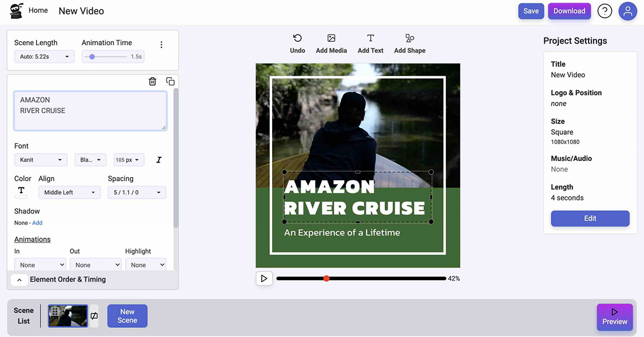Open the Middle Left align dropdown
The width and height of the screenshot is (644, 337).
(x=69, y=193)
